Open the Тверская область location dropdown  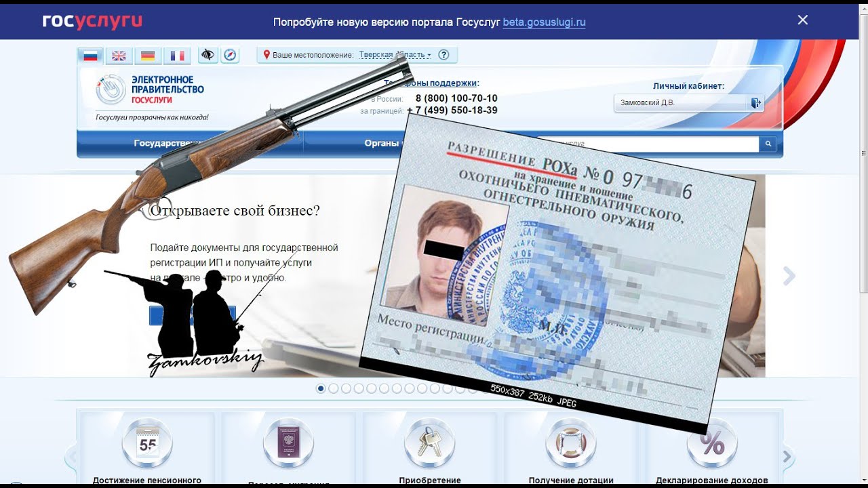395,55
